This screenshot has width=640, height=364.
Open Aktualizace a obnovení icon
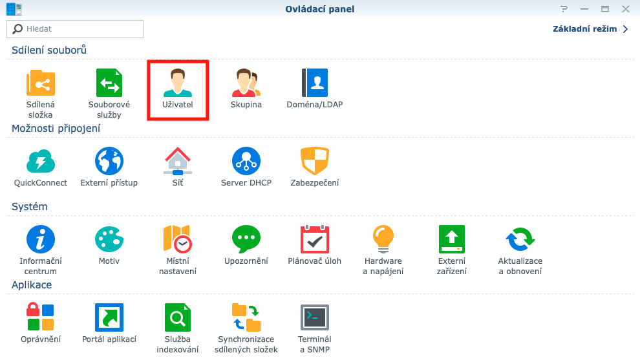click(520, 239)
